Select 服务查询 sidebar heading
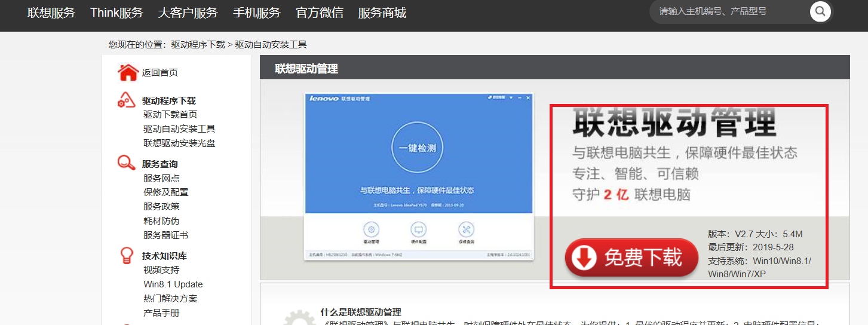The width and height of the screenshot is (868, 325). click(160, 164)
